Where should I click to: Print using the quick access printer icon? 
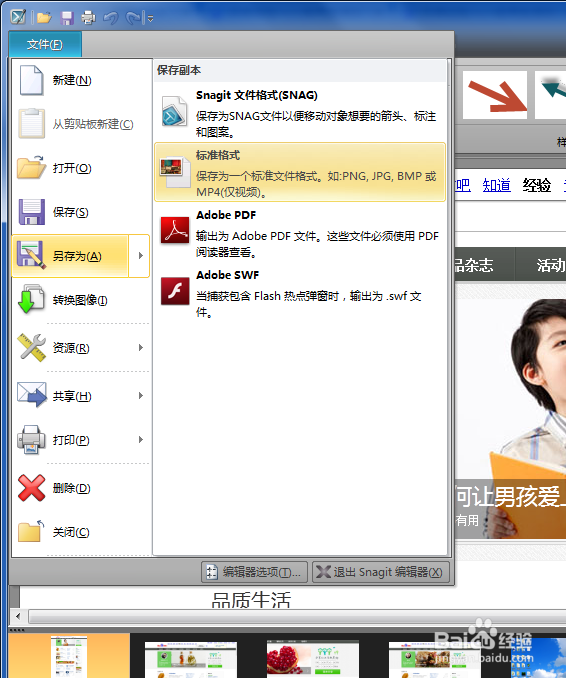point(88,18)
